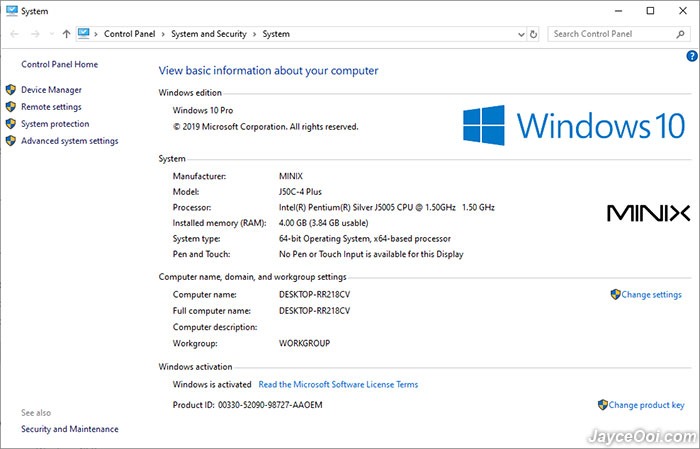Viewport: 700px width, 449px height.
Task: Open System protection
Action: click(x=55, y=124)
